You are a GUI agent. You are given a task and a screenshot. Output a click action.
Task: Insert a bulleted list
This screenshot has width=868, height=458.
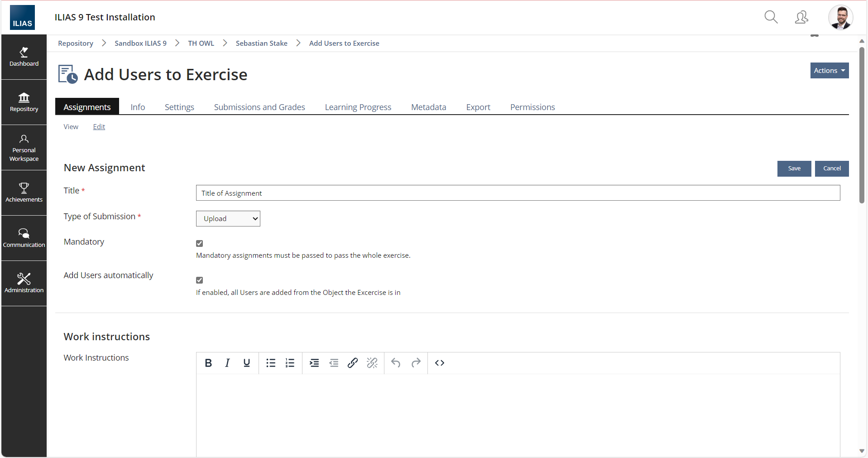point(271,363)
